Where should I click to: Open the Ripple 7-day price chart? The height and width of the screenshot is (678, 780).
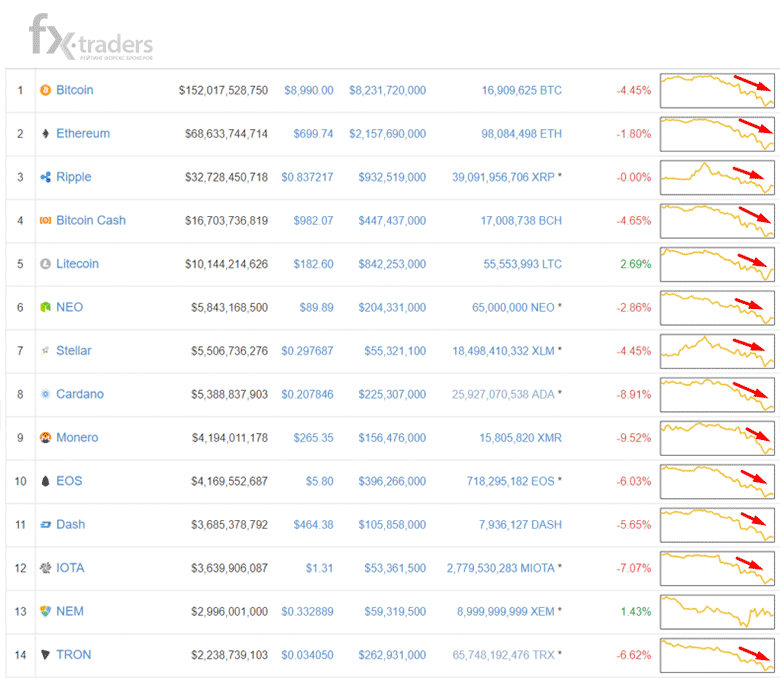pos(717,178)
